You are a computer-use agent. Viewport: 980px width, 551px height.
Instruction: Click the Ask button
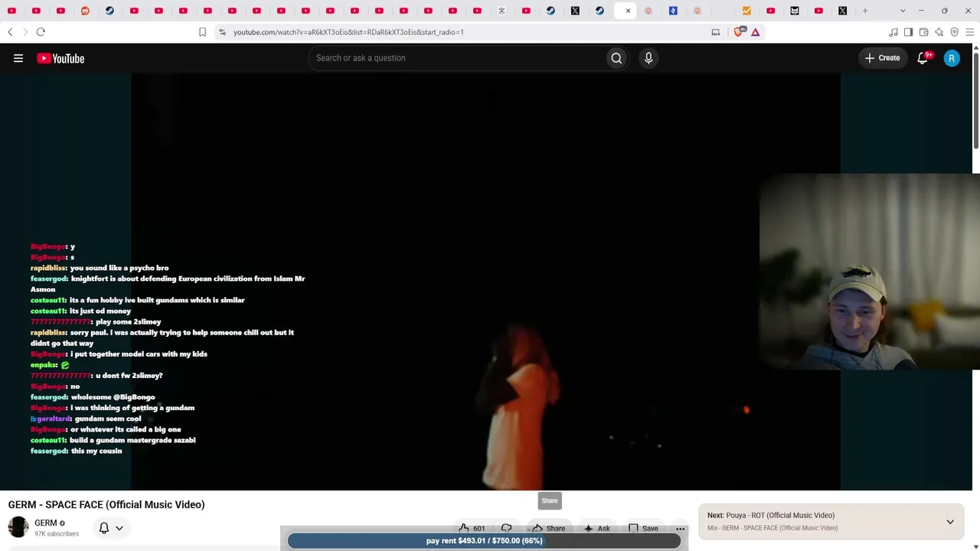596,528
